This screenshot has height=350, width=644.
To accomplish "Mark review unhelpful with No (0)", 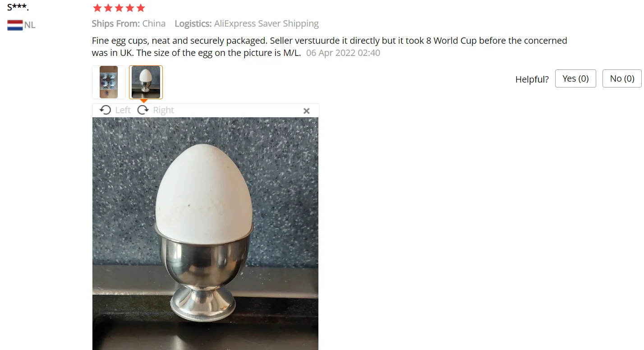I will click(x=622, y=78).
